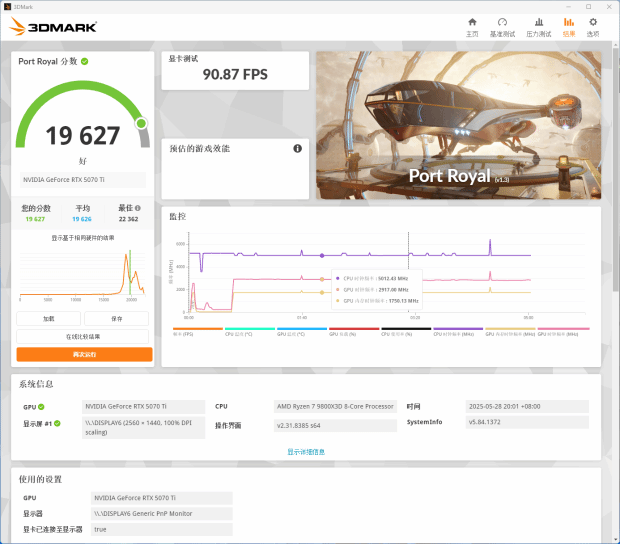Image resolution: width=620 pixels, height=544 pixels.
Task: Toggle the GPU 温度 (°C) blue legend line
Action: click(302, 331)
